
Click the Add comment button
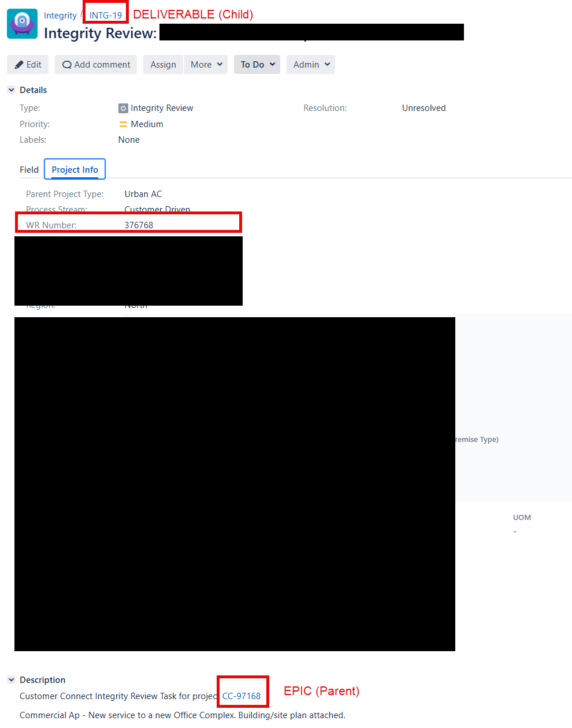(x=96, y=65)
